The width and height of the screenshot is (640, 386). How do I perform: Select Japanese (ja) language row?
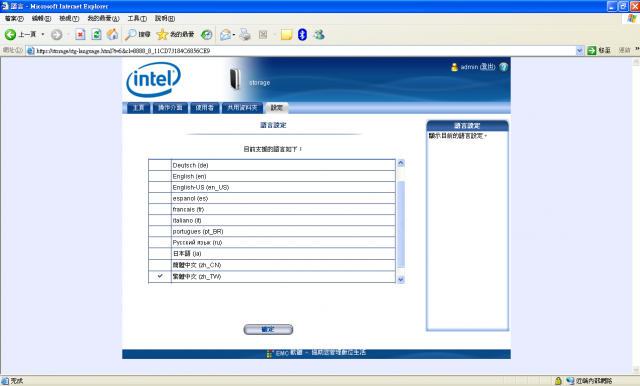(272, 253)
